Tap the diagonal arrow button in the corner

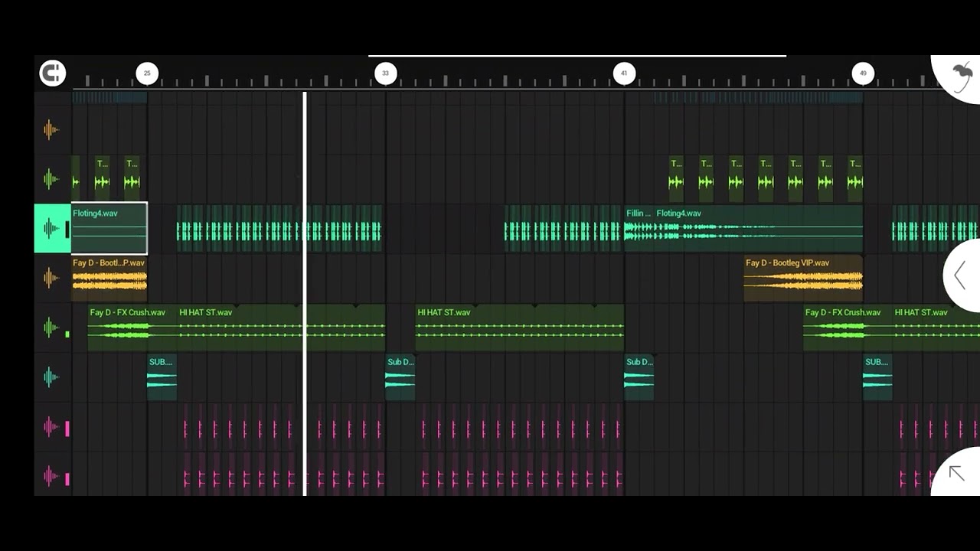click(x=957, y=473)
